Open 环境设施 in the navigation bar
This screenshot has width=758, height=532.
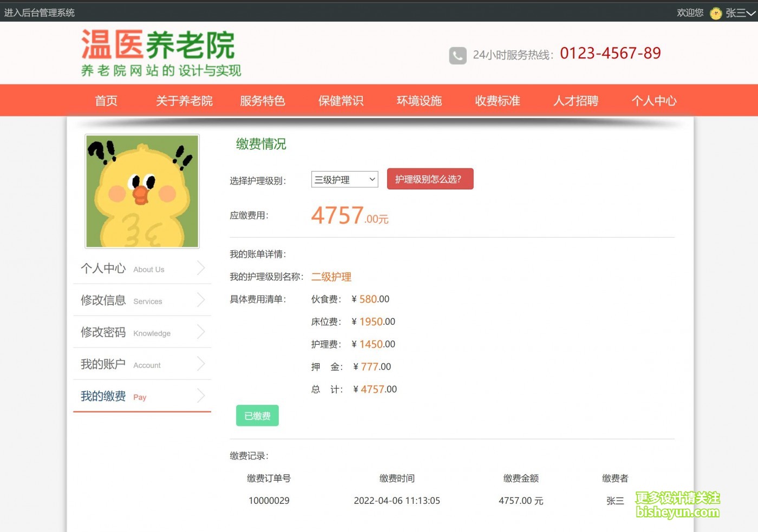419,101
